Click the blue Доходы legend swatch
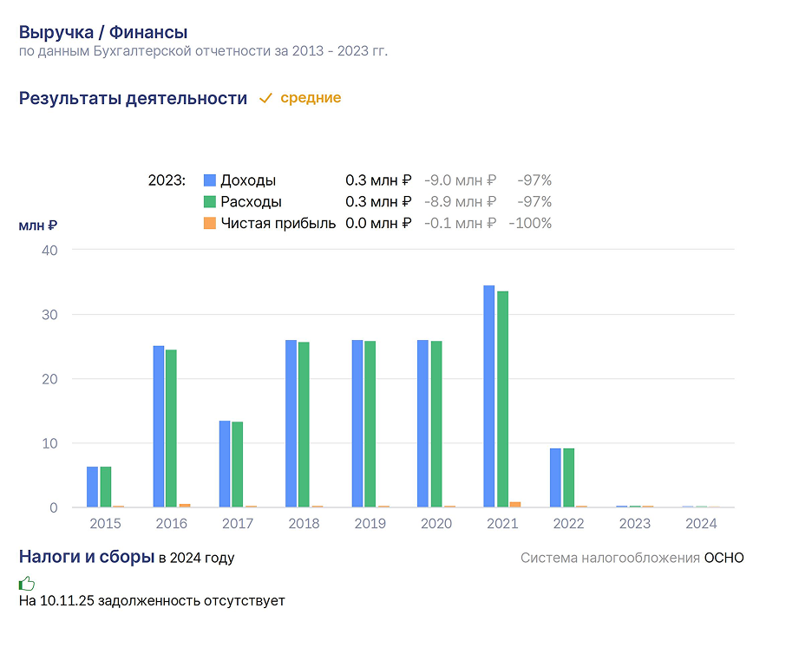Viewport: 812px width, 654px height. point(210,180)
